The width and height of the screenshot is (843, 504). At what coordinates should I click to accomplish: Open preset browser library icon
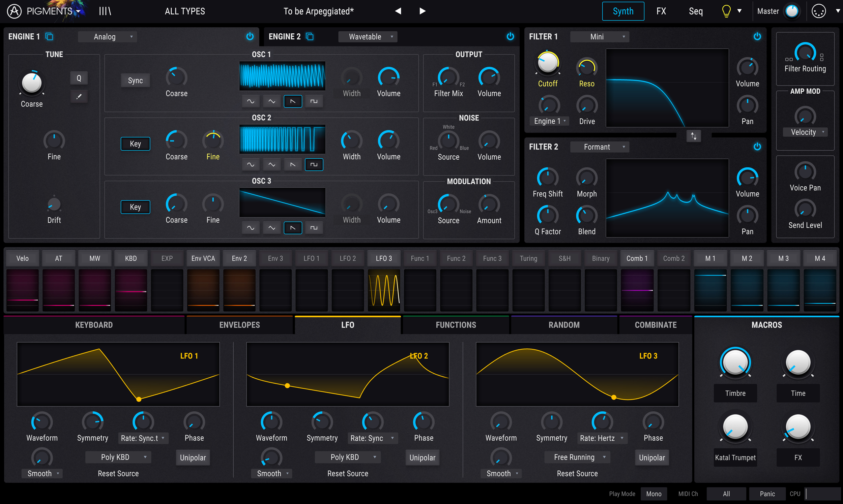[x=105, y=11]
